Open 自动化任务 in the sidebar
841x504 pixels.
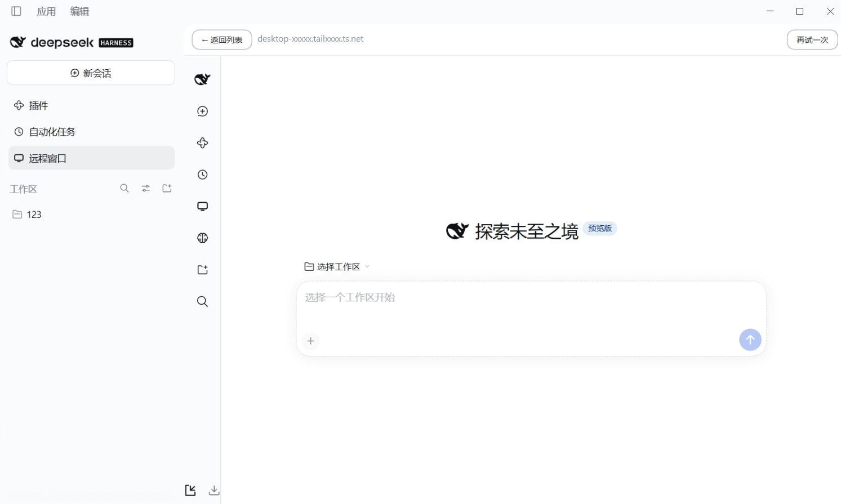point(91,132)
